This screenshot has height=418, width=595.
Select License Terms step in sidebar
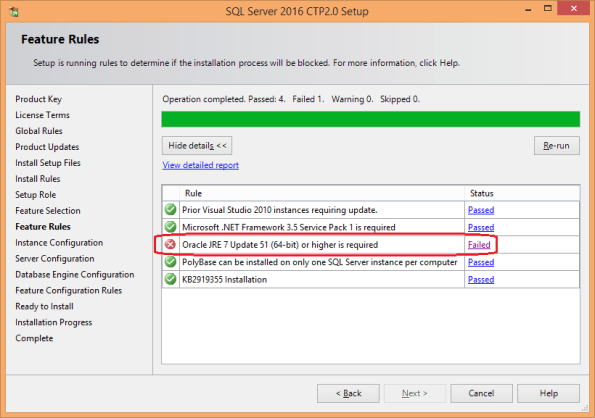pyautogui.click(x=42, y=115)
